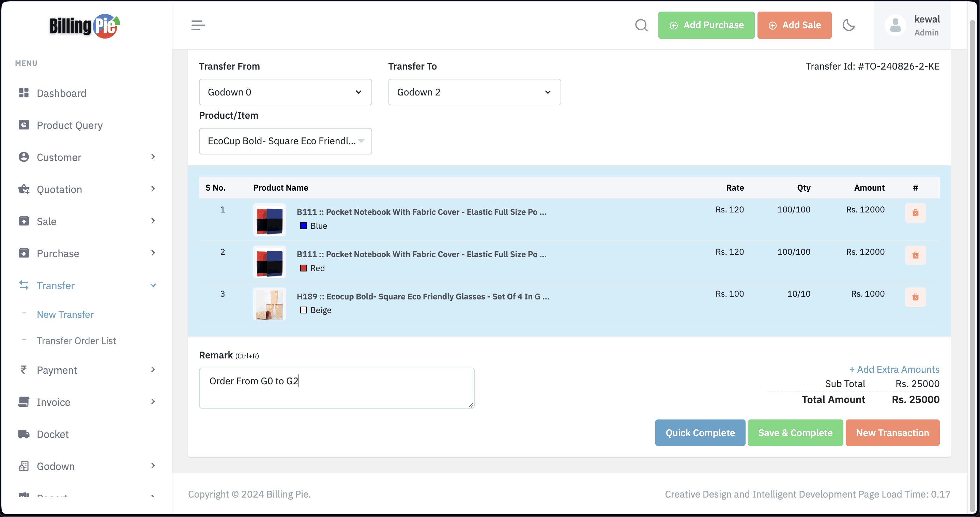The width and height of the screenshot is (980, 517).
Task: Toggle dark mode moon icon
Action: click(849, 25)
